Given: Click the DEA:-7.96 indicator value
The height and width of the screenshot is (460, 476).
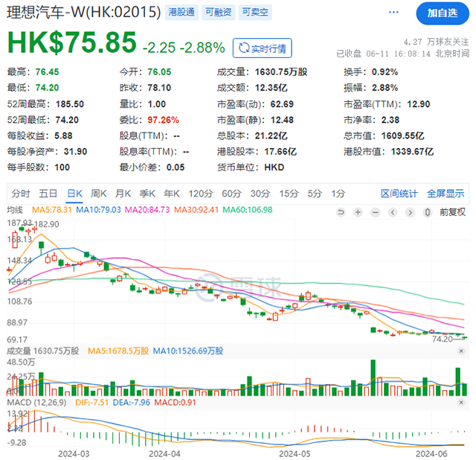Looking at the screenshot, I should click(132, 403).
